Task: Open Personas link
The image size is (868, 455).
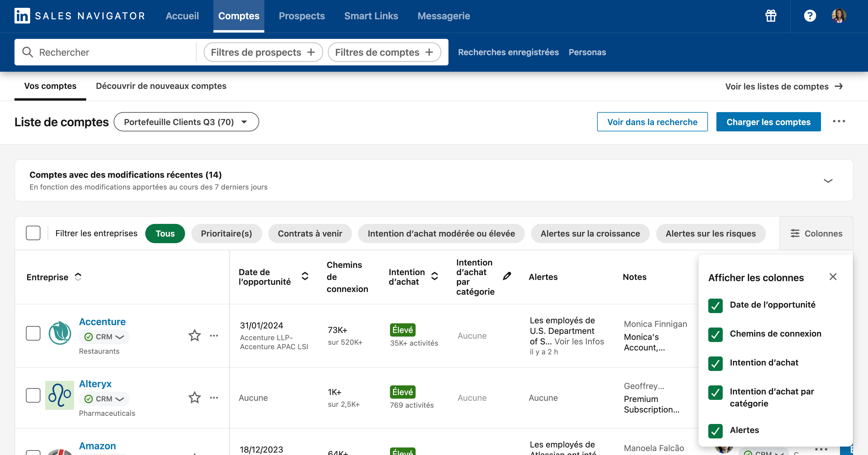Action: [x=587, y=52]
